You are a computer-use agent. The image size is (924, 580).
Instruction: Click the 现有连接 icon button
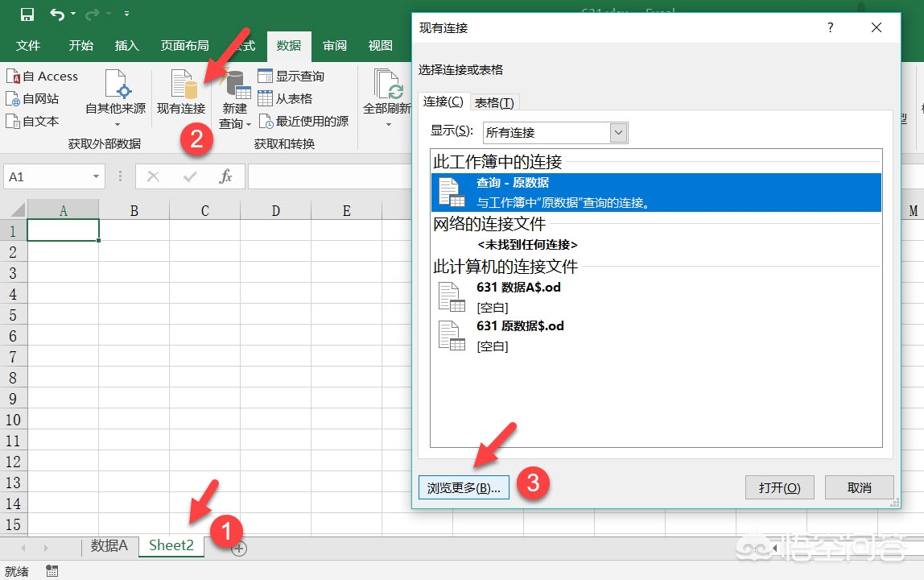click(182, 92)
